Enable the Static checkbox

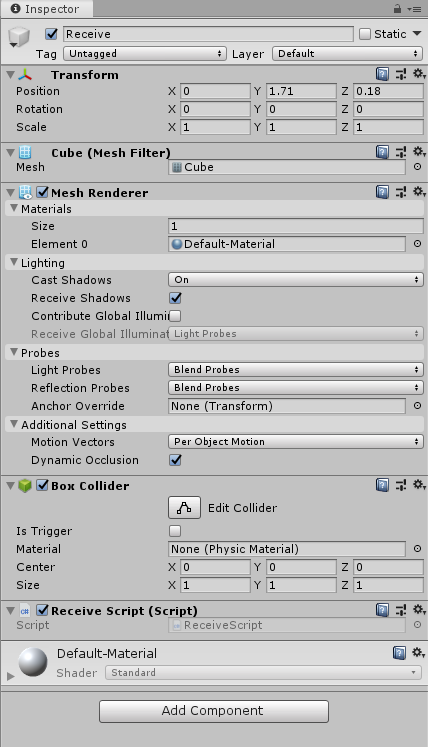pyautogui.click(x=365, y=34)
